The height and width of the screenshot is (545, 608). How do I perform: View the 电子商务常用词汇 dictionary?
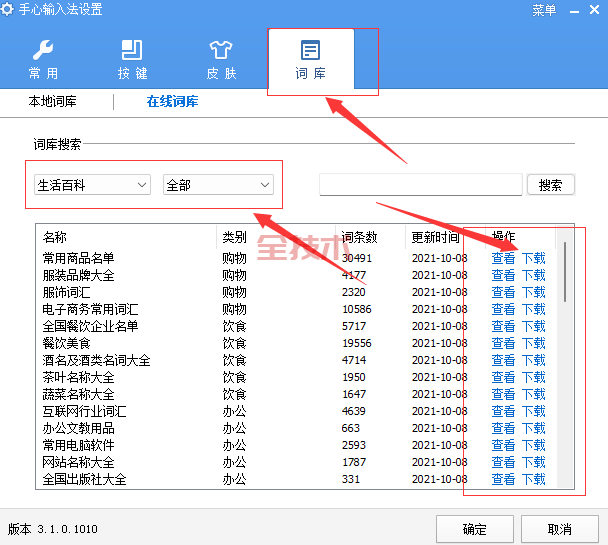tap(503, 309)
